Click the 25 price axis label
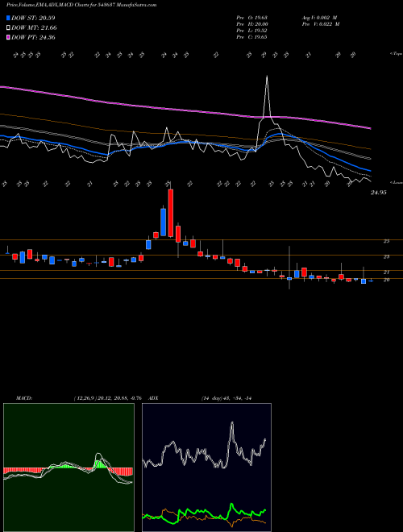The height and width of the screenshot is (532, 403). tap(386, 241)
